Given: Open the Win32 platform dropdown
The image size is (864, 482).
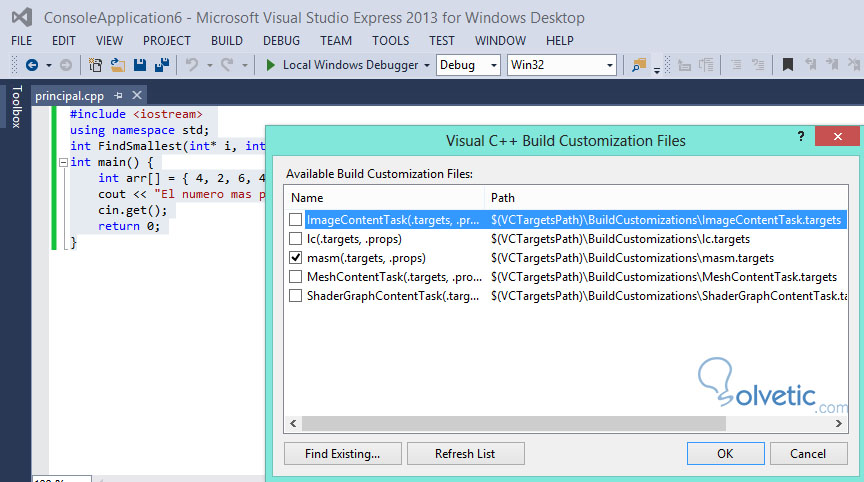Looking at the screenshot, I should [x=561, y=65].
